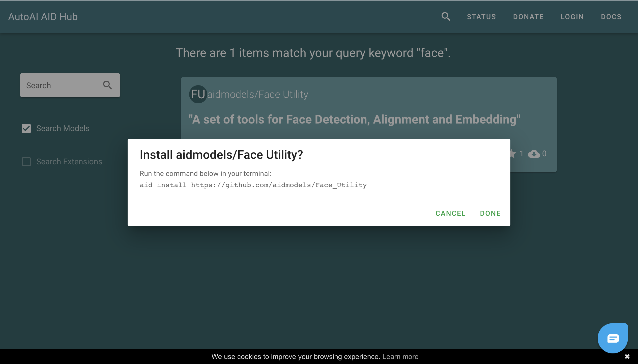This screenshot has height=364, width=638.
Task: Click the Face Detection description quote
Action: click(x=354, y=119)
